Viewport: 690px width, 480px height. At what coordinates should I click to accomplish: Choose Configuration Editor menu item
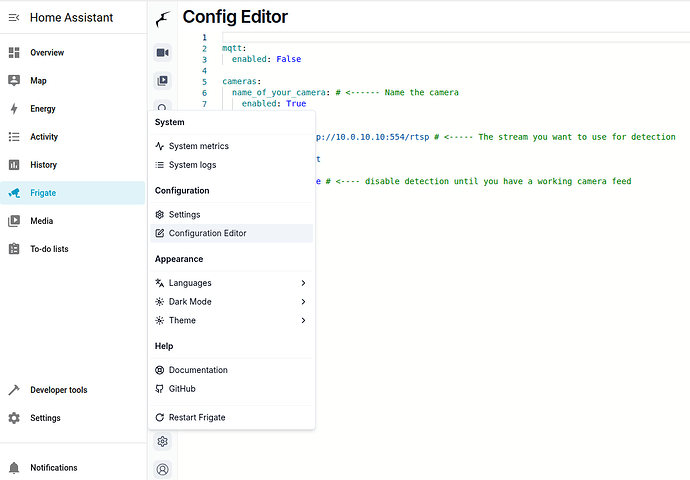tap(207, 233)
